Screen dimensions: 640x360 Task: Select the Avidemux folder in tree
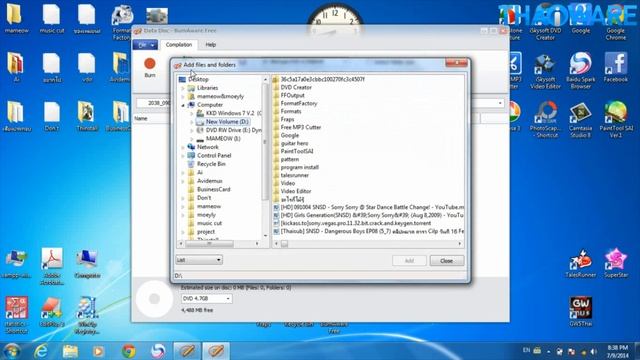click(x=209, y=181)
